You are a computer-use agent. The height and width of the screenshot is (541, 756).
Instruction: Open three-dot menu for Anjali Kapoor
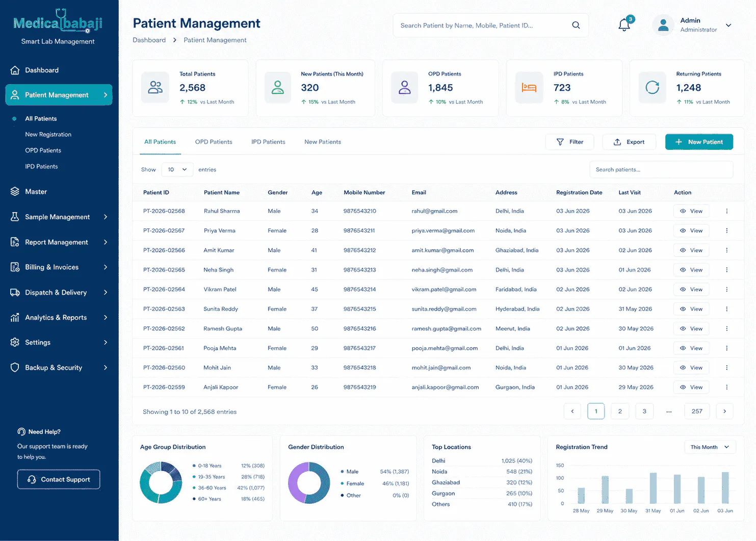point(726,388)
